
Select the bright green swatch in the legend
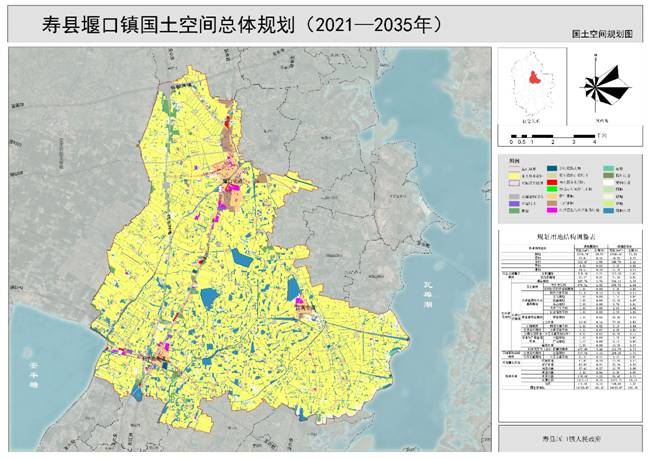click(552, 189)
